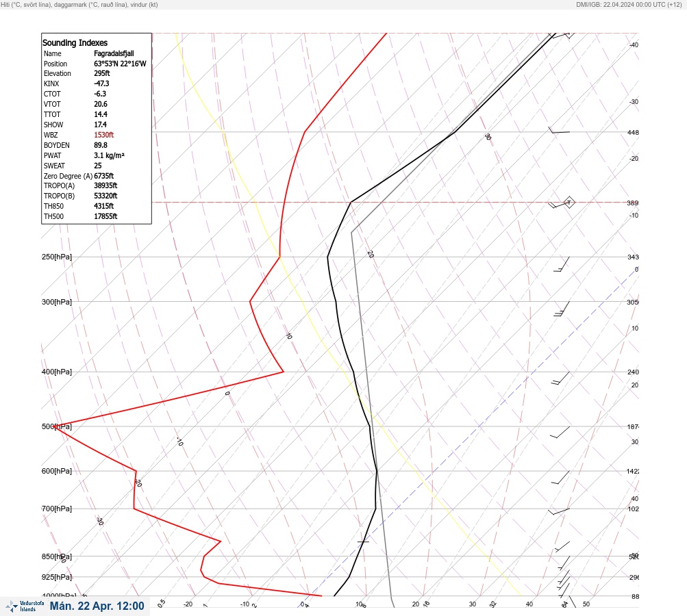Click the Vedurstofa Islands logo
Image resolution: width=687 pixels, height=616 pixels.
pos(25,606)
